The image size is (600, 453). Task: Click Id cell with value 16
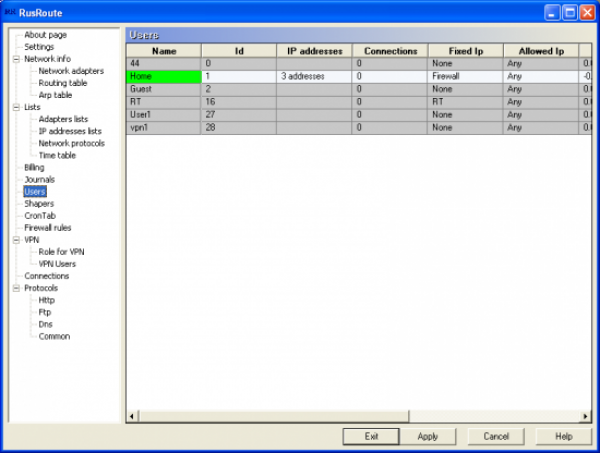(x=239, y=102)
